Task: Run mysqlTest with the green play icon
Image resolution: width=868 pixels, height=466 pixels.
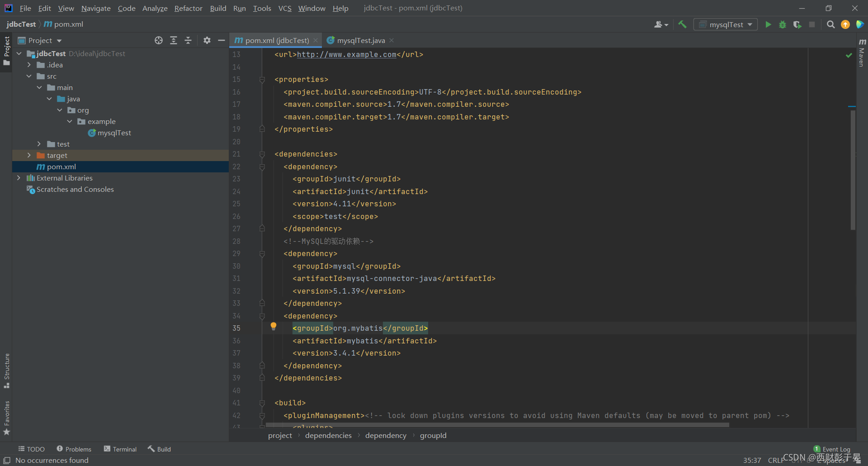Action: click(768, 24)
